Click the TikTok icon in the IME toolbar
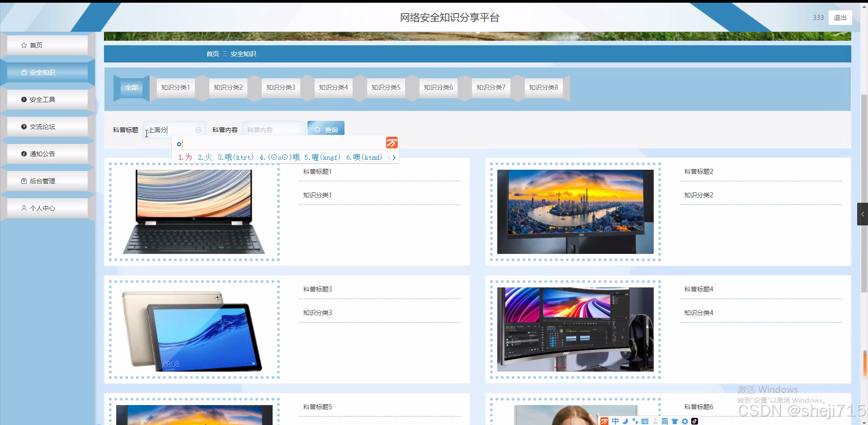The height and width of the screenshot is (425, 868). click(695, 421)
